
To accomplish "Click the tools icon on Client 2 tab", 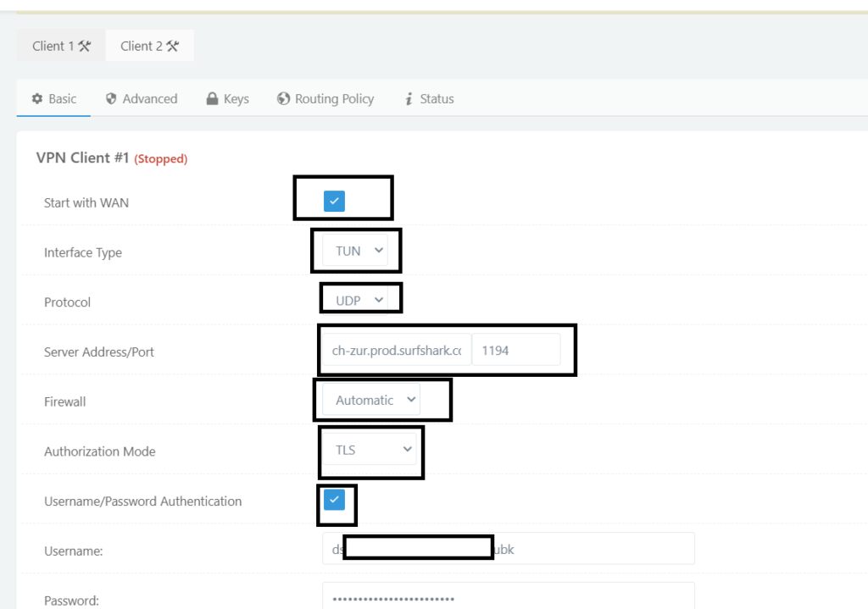I will click(173, 47).
